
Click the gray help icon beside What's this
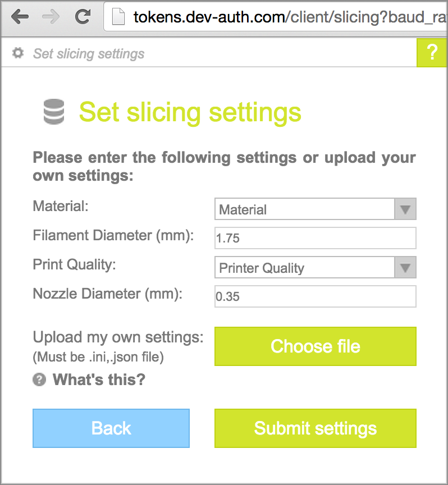(x=39, y=380)
